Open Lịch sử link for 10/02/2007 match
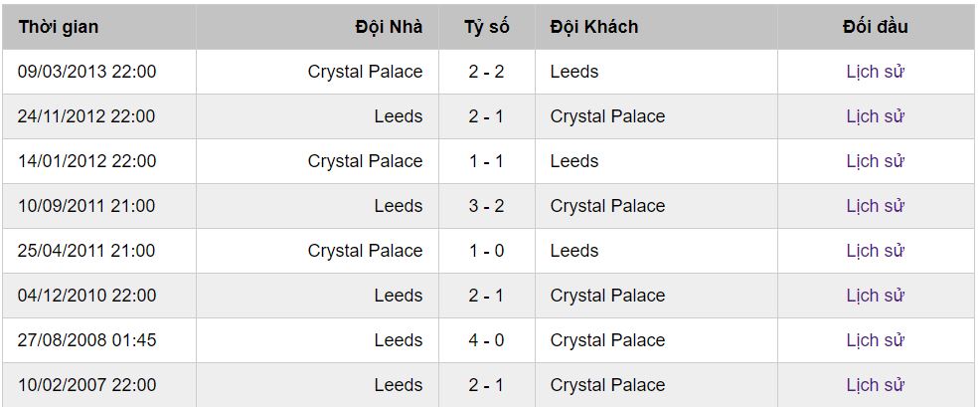980x407 pixels. [x=875, y=385]
